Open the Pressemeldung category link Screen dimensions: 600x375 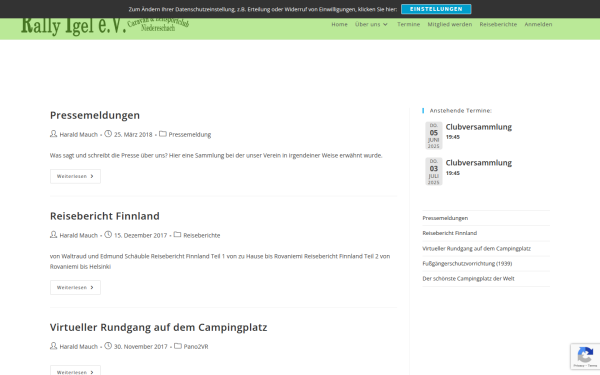(x=190, y=135)
